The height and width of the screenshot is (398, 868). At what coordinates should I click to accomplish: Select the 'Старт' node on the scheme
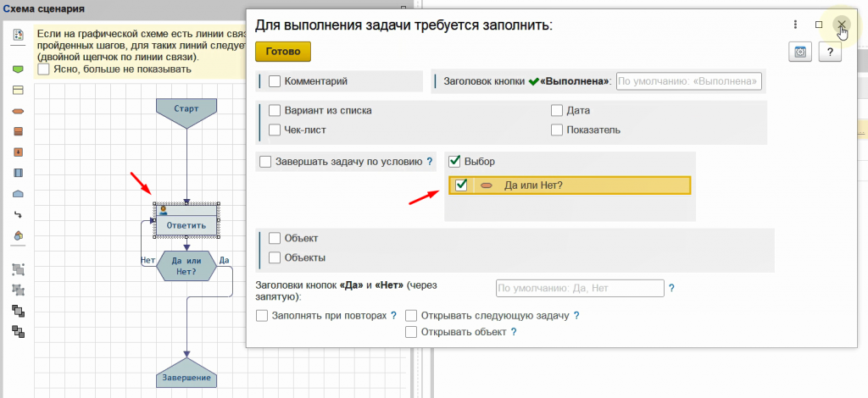(x=186, y=113)
